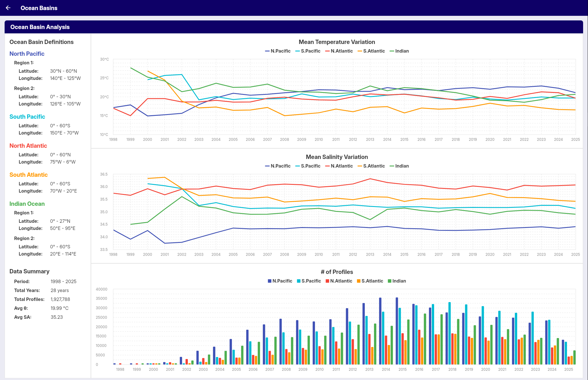Select the North Atlantic basin heading
588x380 pixels.
pos(28,146)
